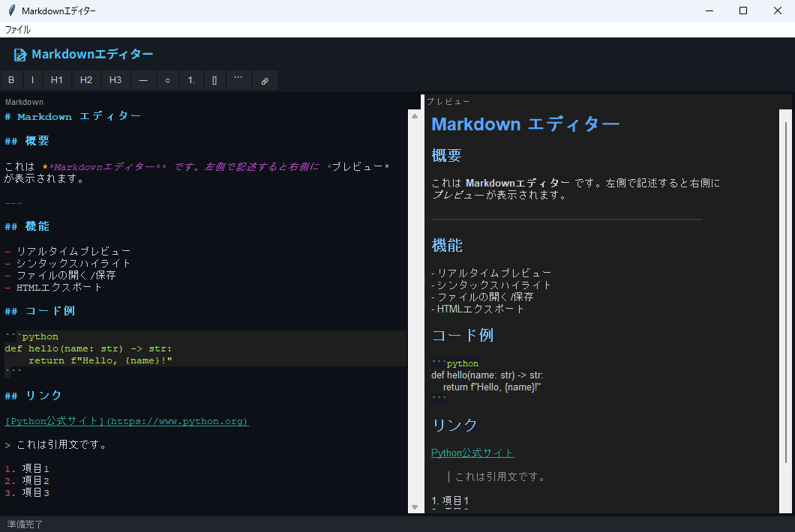Screen dimensions: 795x532
Task: Place cursor on '- ファイルの開く/保存' in the editor
Action: (60, 275)
